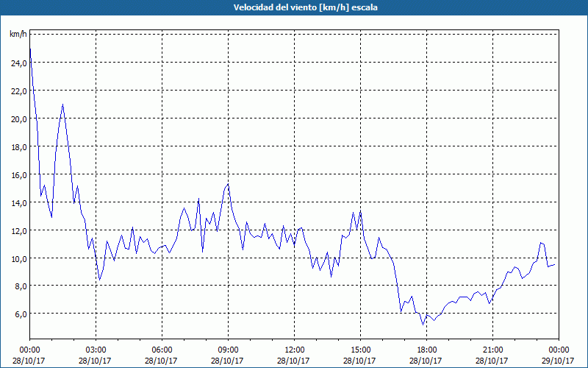Screen dimensions: 588x368
Task: Click the 6,0 y-axis value
Action: pyautogui.click(x=21, y=314)
